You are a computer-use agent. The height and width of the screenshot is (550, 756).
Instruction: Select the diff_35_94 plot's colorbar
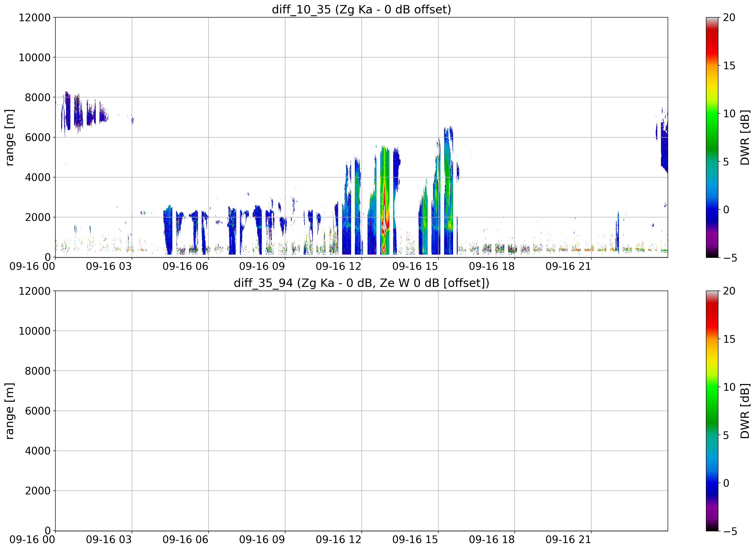click(712, 411)
